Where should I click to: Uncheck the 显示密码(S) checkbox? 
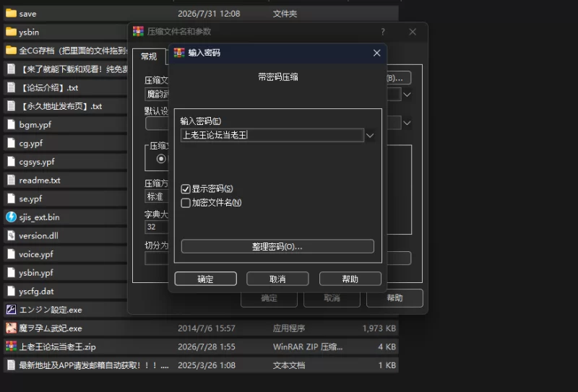tap(186, 189)
